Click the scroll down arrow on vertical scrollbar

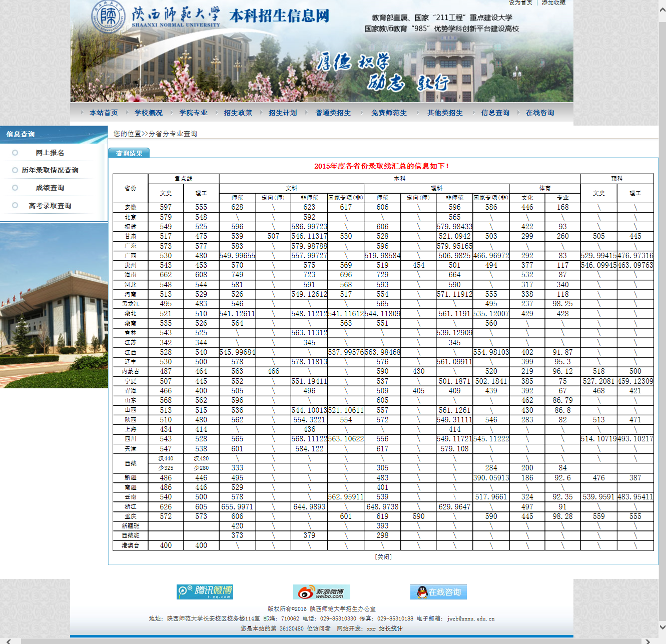tap(662, 626)
